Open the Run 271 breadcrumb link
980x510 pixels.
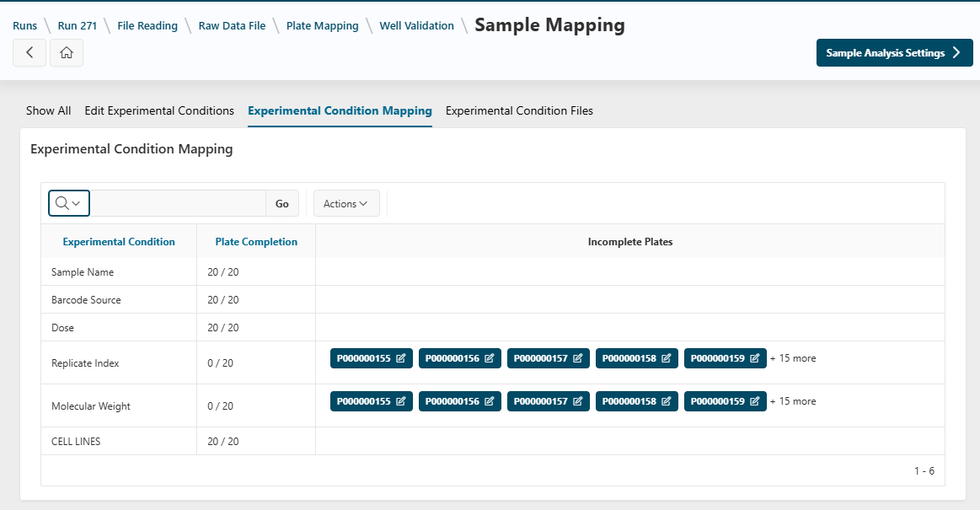[78, 25]
